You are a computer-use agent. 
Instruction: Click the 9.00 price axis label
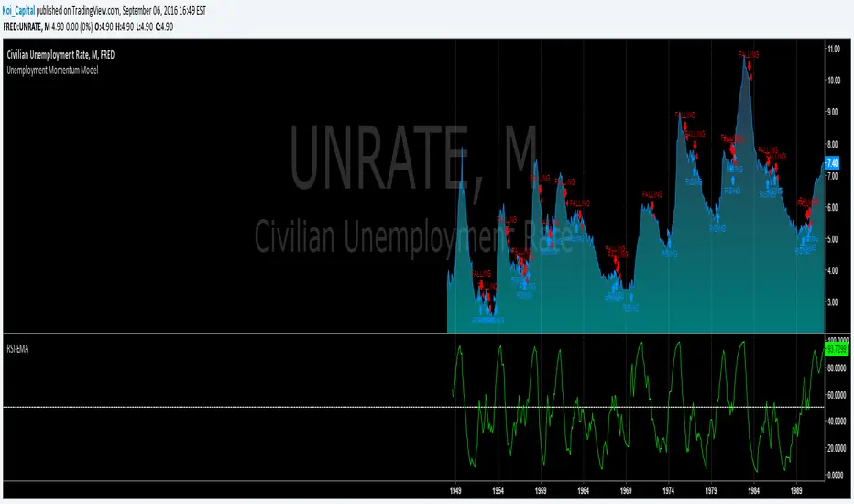(832, 112)
